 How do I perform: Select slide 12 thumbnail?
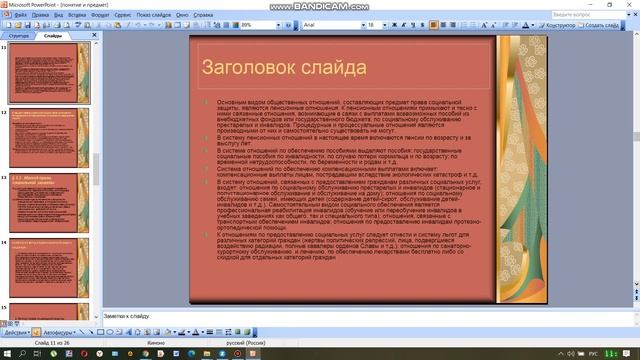[x=49, y=138]
